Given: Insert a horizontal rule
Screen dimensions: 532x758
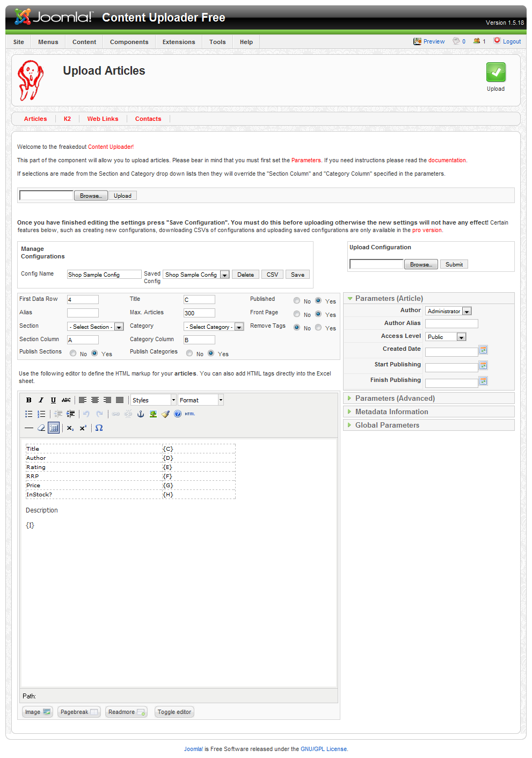Looking at the screenshot, I should click(29, 428).
